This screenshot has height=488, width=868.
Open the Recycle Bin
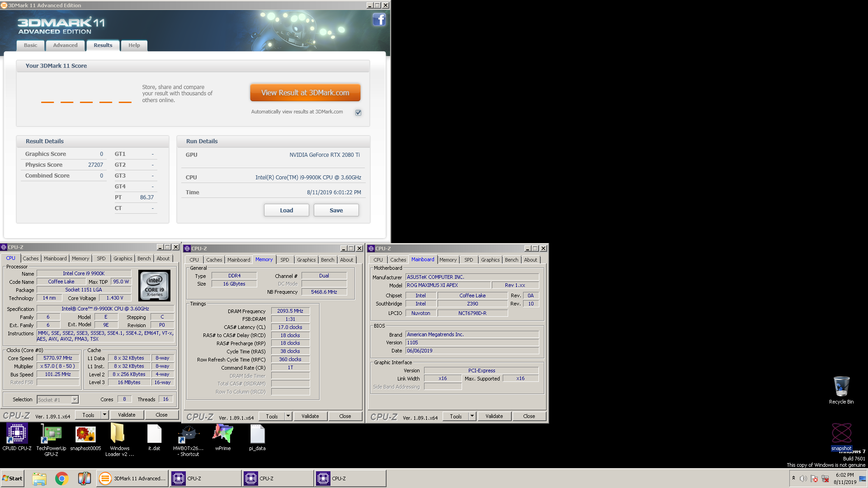tap(841, 390)
